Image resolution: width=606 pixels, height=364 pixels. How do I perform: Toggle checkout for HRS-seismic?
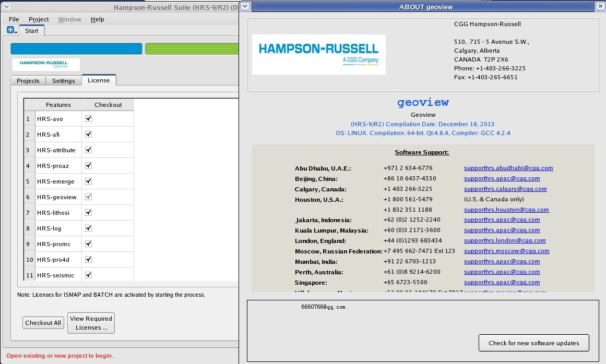coord(89,275)
